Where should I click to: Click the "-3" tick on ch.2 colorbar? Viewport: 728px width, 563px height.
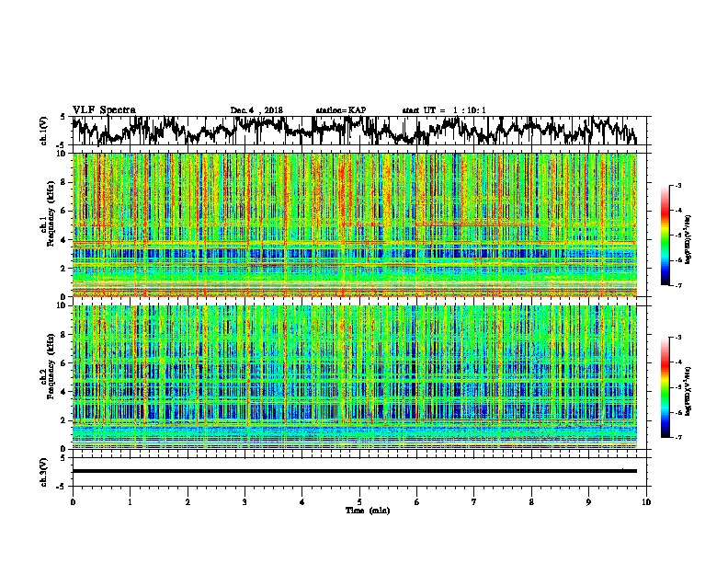tap(677, 338)
